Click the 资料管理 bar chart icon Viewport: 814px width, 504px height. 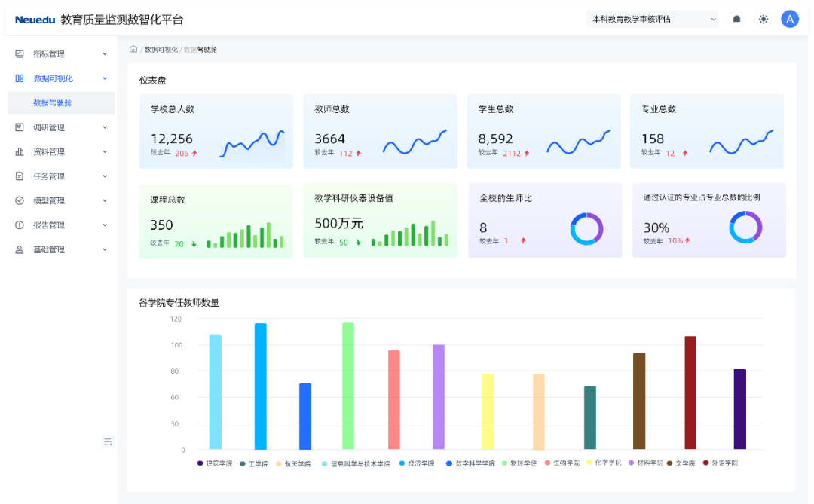tap(20, 152)
